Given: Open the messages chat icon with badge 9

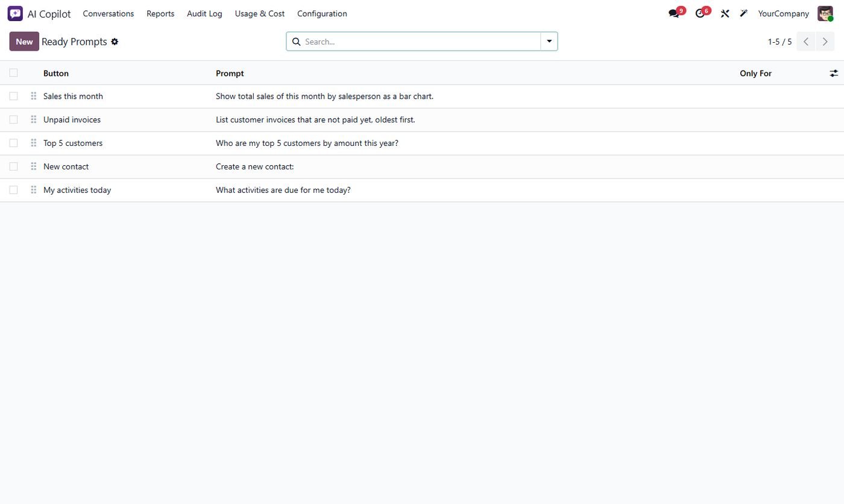Looking at the screenshot, I should coord(674,13).
